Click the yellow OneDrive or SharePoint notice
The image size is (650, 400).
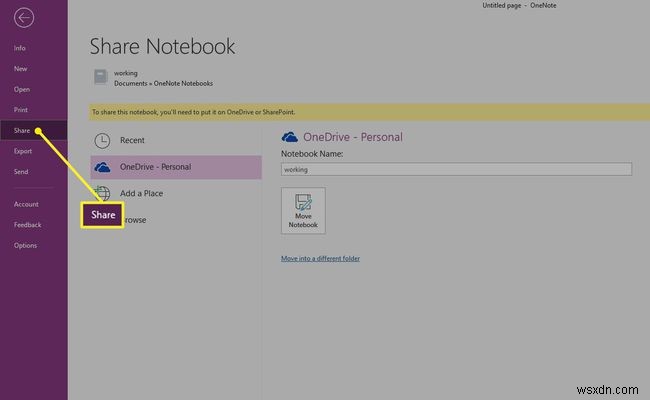tap(369, 112)
